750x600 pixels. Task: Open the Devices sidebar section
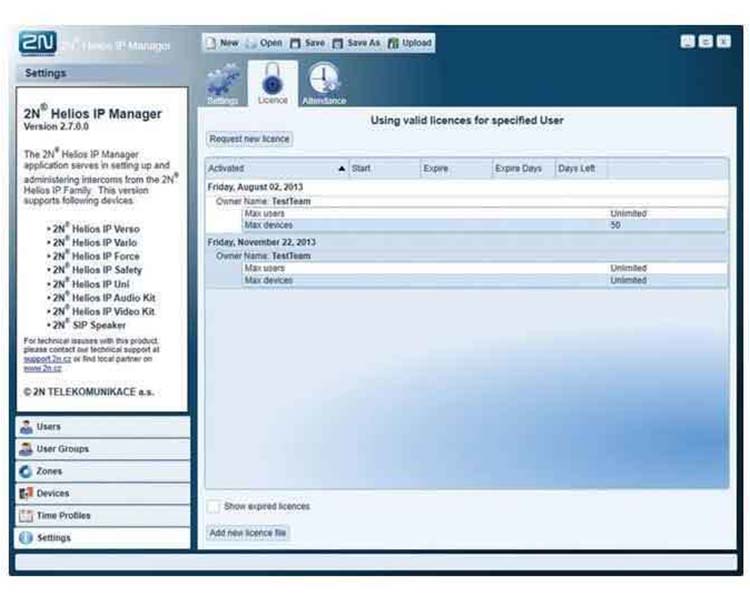(102, 493)
